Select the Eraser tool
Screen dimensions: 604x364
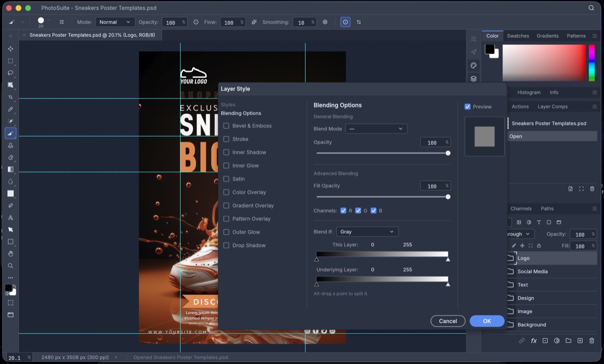[x=10, y=157]
